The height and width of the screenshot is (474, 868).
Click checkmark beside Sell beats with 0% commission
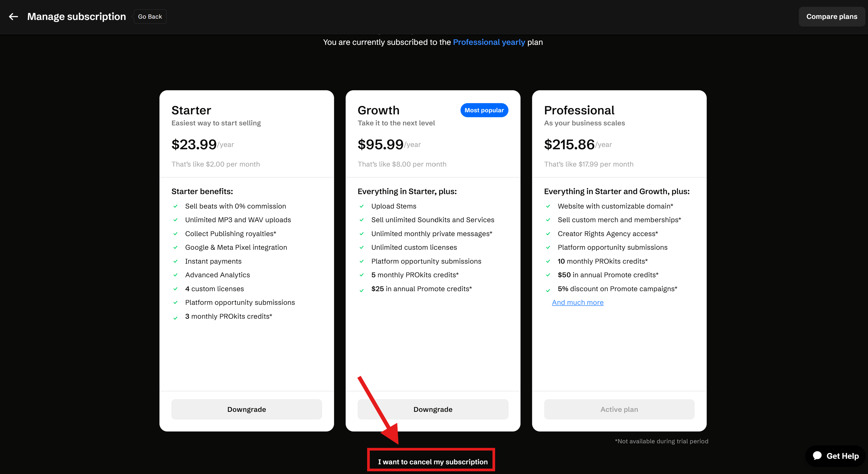click(175, 206)
